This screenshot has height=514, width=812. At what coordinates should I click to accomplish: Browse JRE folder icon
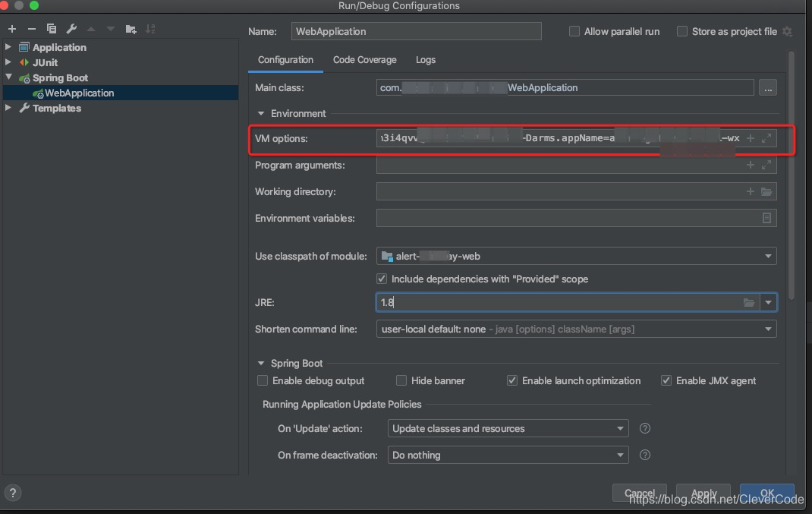[749, 302]
